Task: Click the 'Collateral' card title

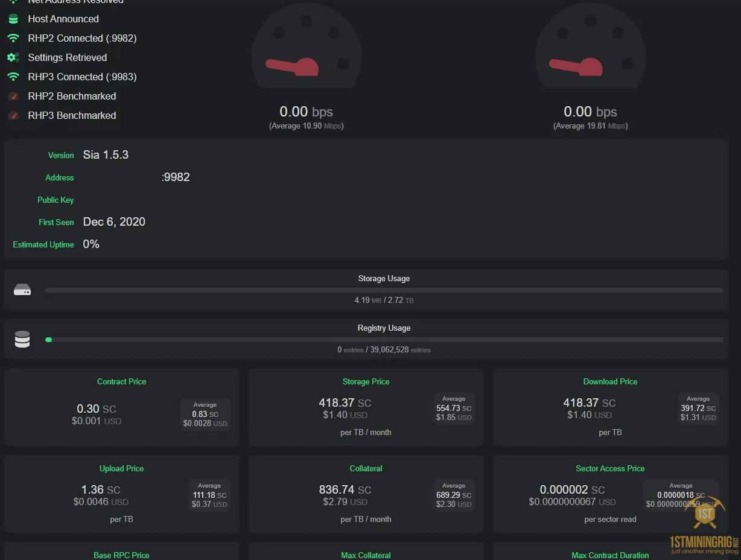Action: click(366, 468)
